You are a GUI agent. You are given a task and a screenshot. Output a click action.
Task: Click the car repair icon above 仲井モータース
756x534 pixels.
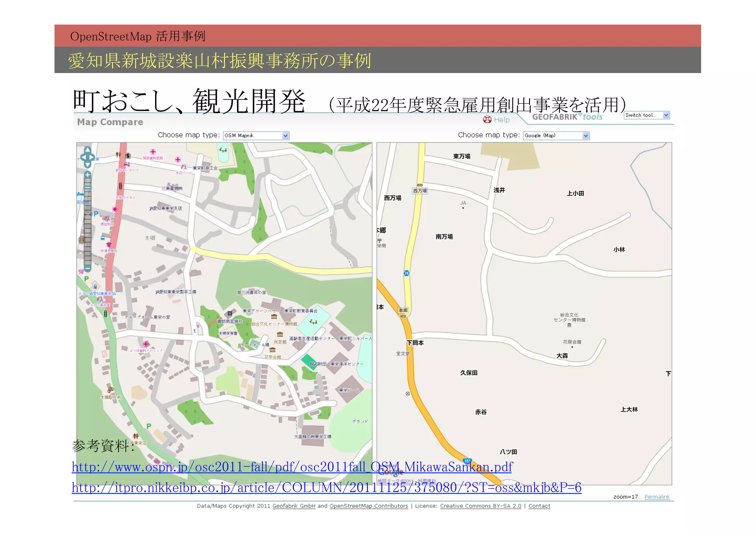pos(127,165)
